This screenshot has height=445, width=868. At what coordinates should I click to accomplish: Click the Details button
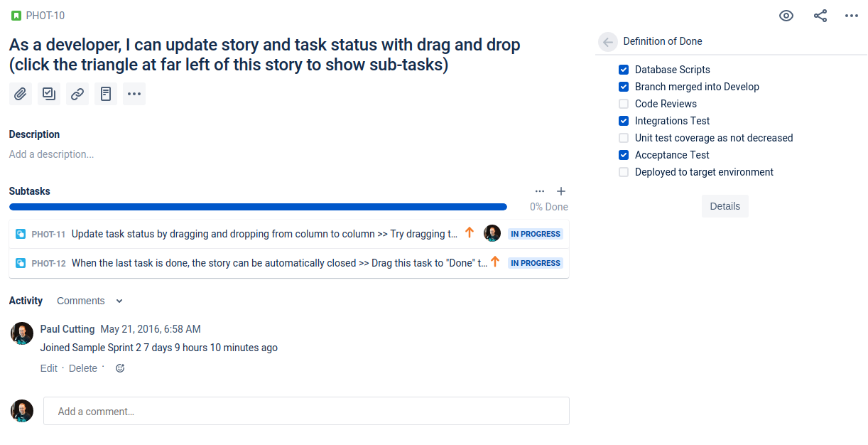(x=725, y=206)
